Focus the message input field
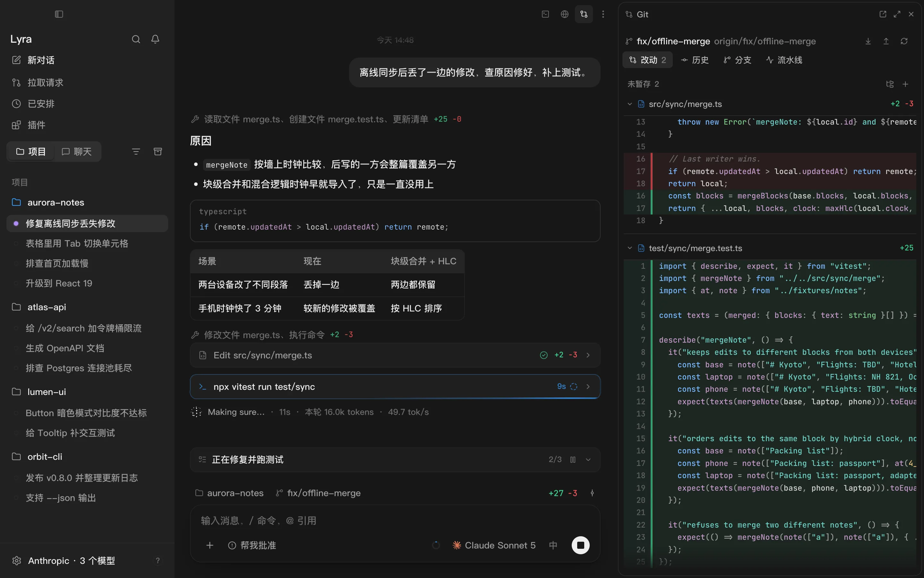This screenshot has height=578, width=924. 395,521
